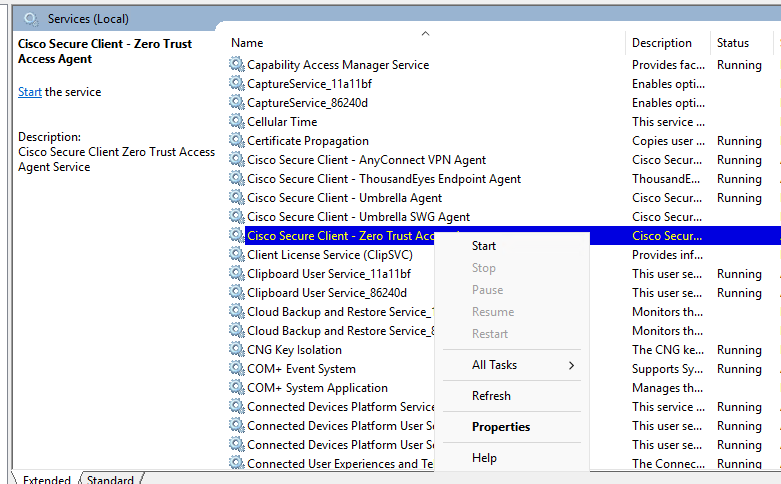The image size is (781, 484).
Task: Click gear icon for AnyConnect VPN Agent
Action: click(236, 160)
